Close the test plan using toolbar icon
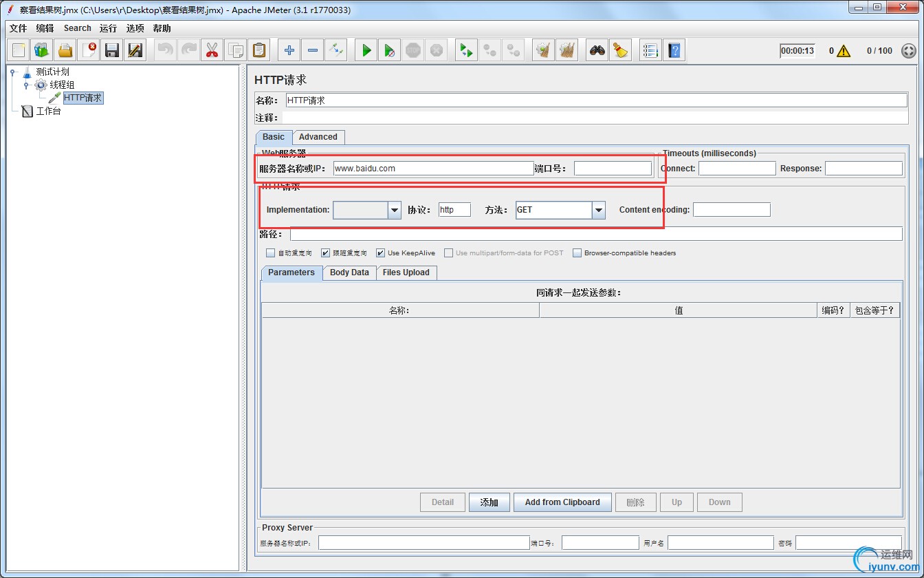924x578 pixels. click(x=89, y=50)
